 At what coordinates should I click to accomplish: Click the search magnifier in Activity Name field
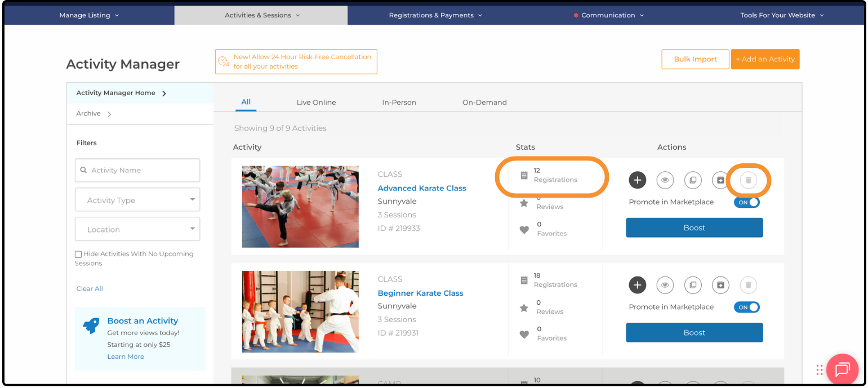[x=84, y=170]
